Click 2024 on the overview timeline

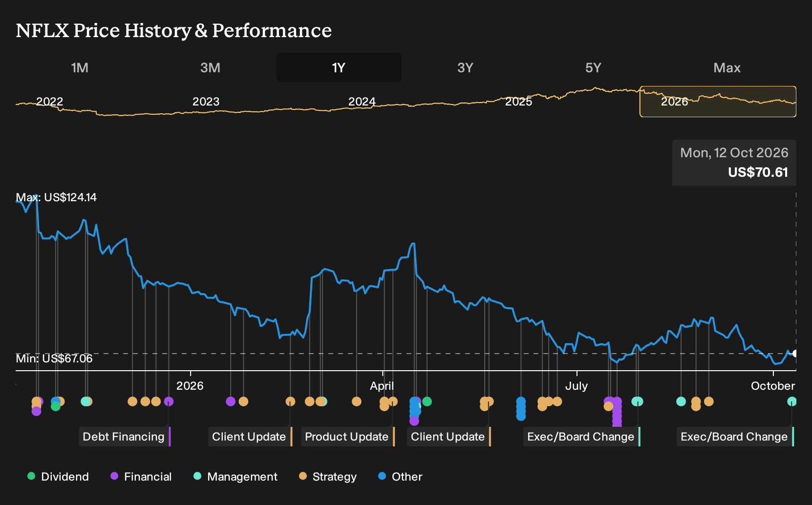point(362,102)
